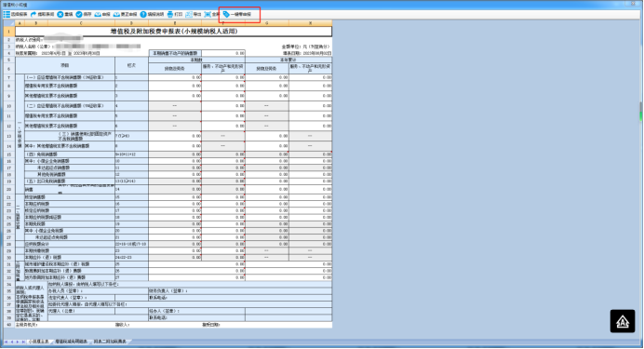
Task: Select column C header
Action: (x=81, y=23)
